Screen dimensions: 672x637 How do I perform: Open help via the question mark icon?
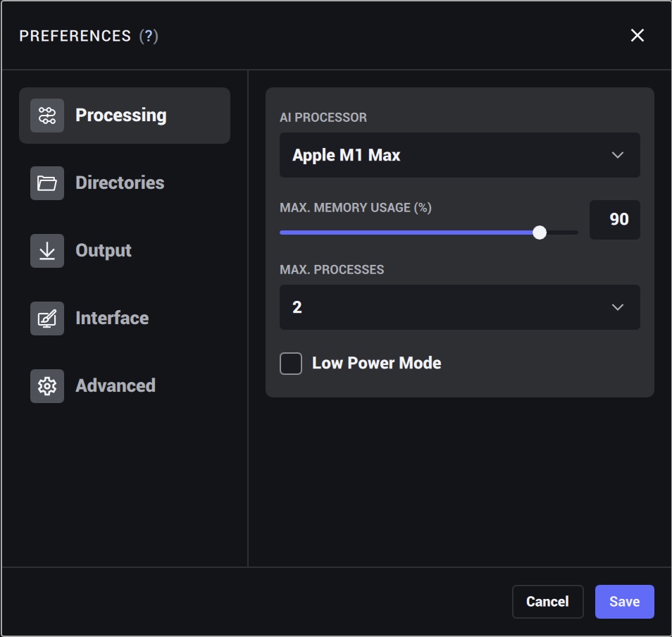[x=149, y=36]
